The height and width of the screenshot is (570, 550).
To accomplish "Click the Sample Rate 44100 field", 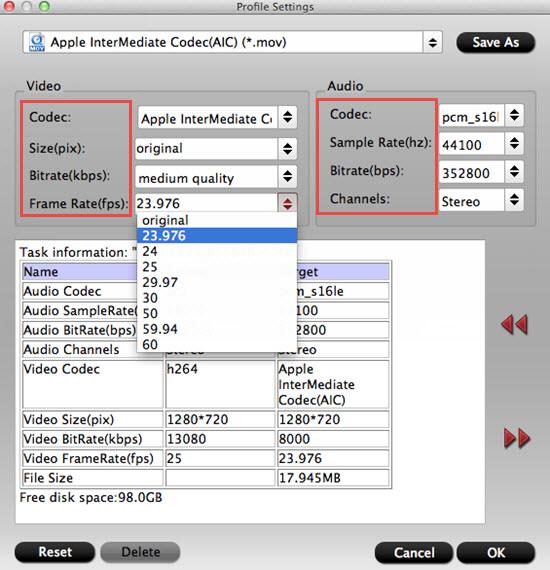I will (x=471, y=144).
